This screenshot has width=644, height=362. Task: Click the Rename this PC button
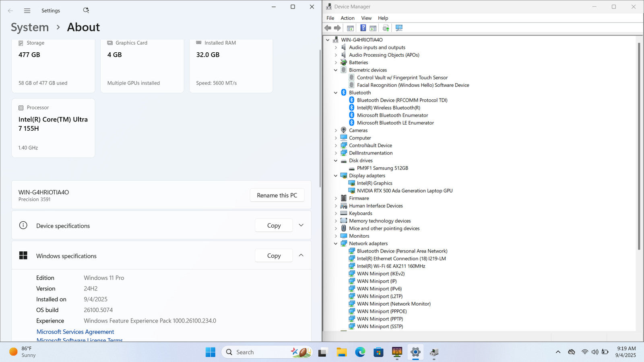coord(277,195)
